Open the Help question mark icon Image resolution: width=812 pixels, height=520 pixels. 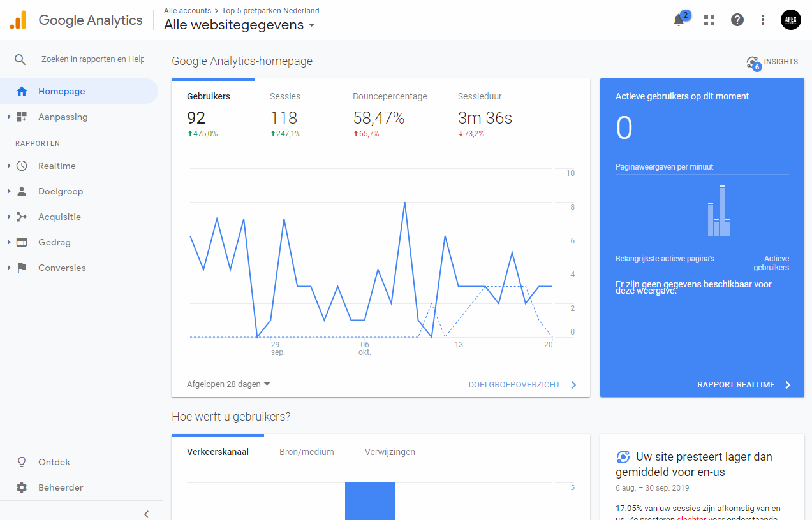point(737,20)
